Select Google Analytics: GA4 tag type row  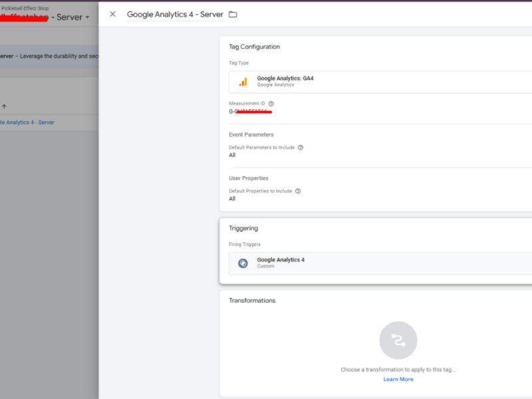380,82
